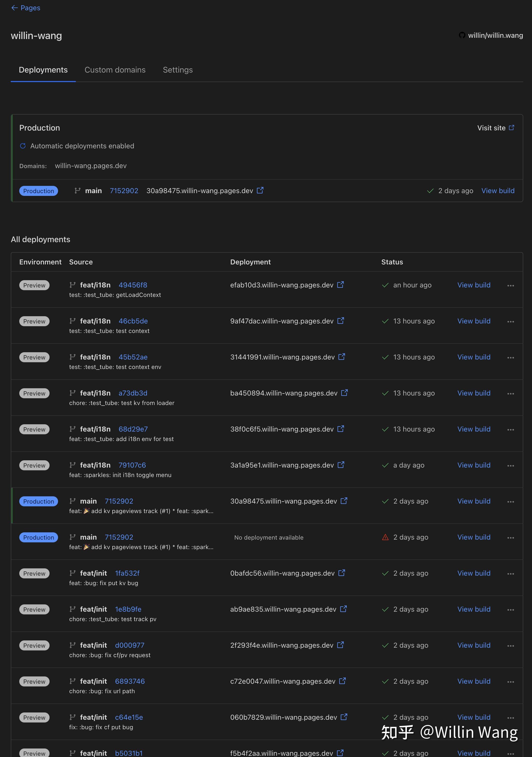Open commit 49456f8 link
The width and height of the screenshot is (532, 757).
[133, 285]
